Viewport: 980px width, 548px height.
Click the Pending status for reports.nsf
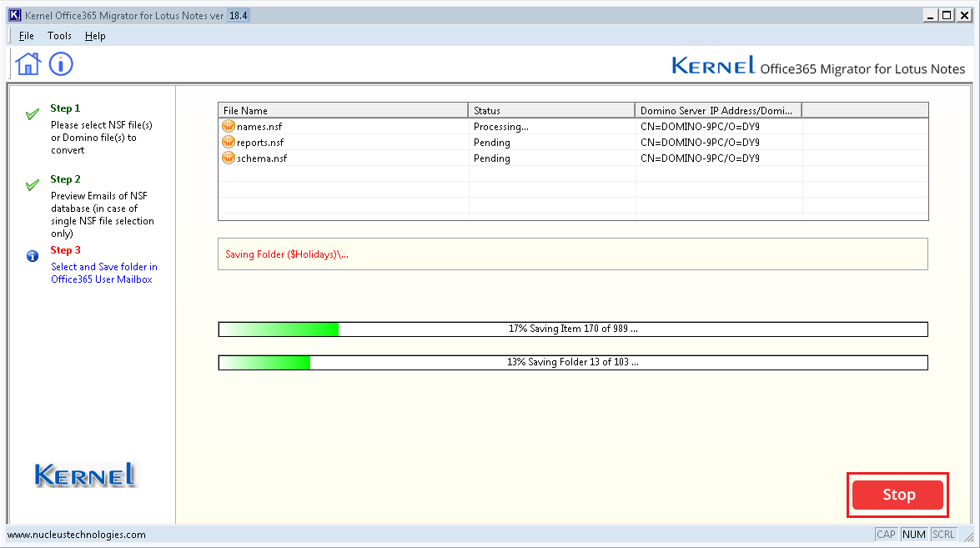click(x=492, y=143)
